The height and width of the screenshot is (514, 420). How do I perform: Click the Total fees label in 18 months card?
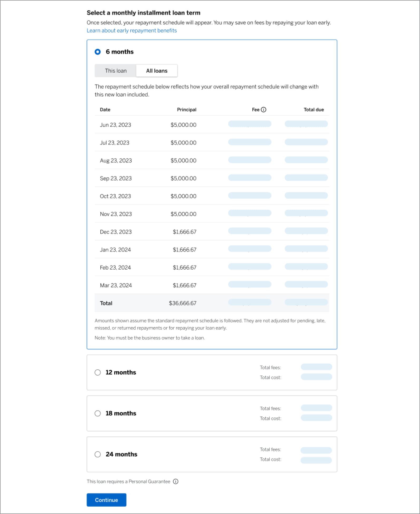[270, 408]
